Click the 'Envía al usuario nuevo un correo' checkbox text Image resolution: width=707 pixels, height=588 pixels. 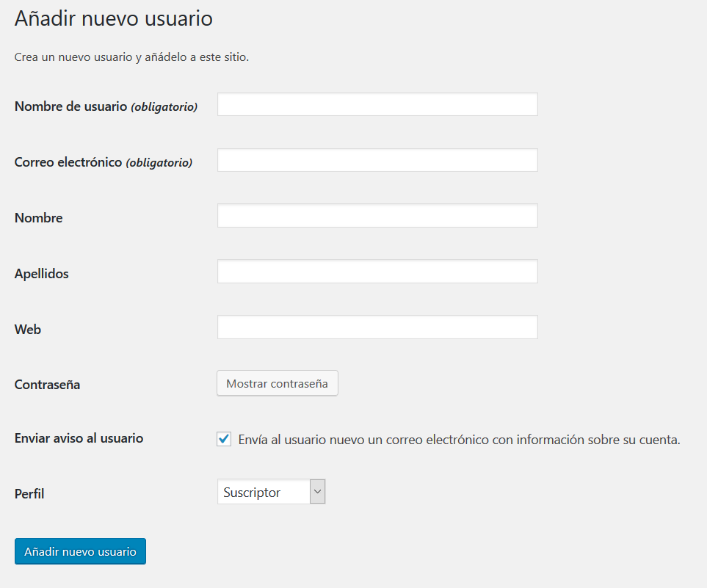click(x=459, y=440)
